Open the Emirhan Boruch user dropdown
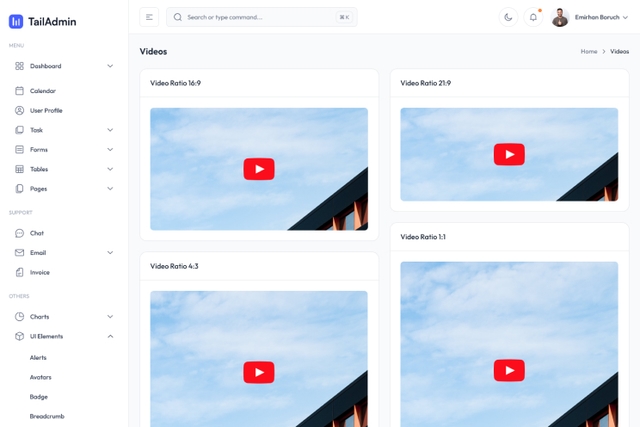This screenshot has width=640, height=427. [x=601, y=17]
